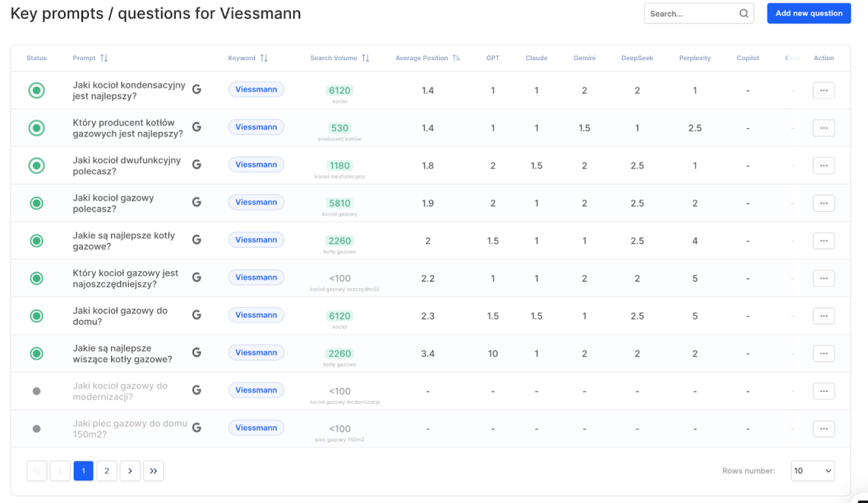Open the Action menu on the last row
The width and height of the screenshot is (868, 503).
pos(823,428)
